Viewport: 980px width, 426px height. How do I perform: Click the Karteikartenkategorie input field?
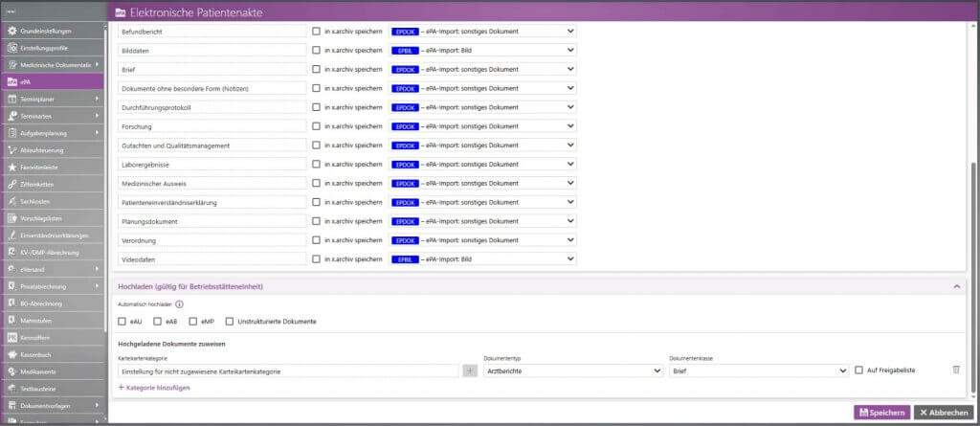tap(287, 370)
